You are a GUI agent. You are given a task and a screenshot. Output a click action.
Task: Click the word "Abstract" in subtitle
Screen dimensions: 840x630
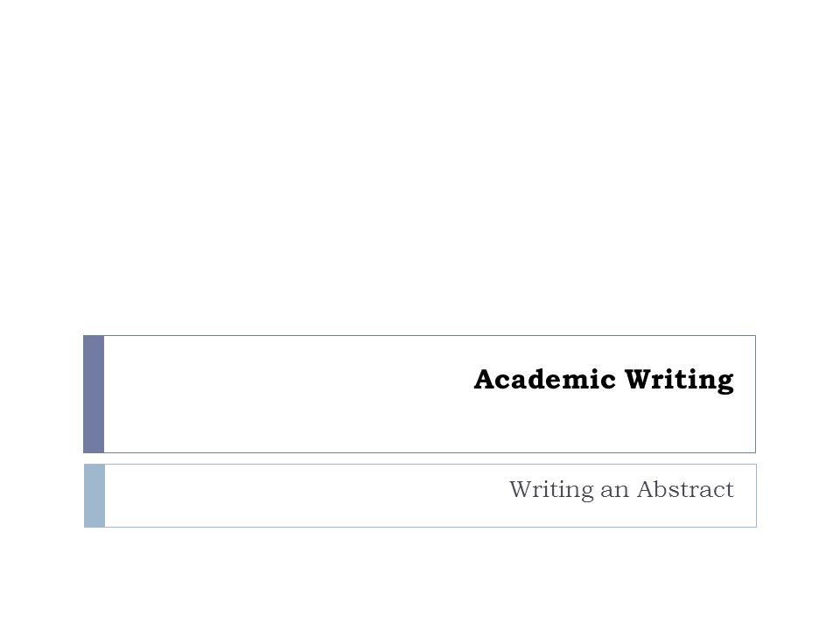pos(685,489)
